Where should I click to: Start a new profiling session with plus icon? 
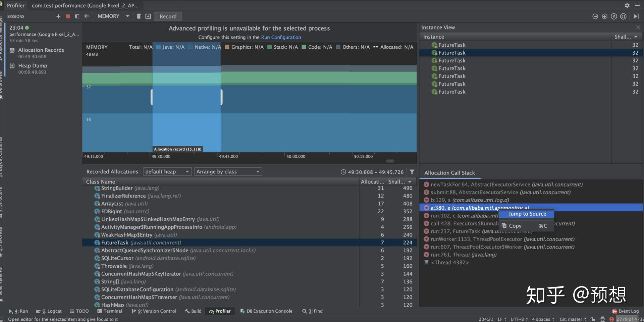(x=58, y=16)
